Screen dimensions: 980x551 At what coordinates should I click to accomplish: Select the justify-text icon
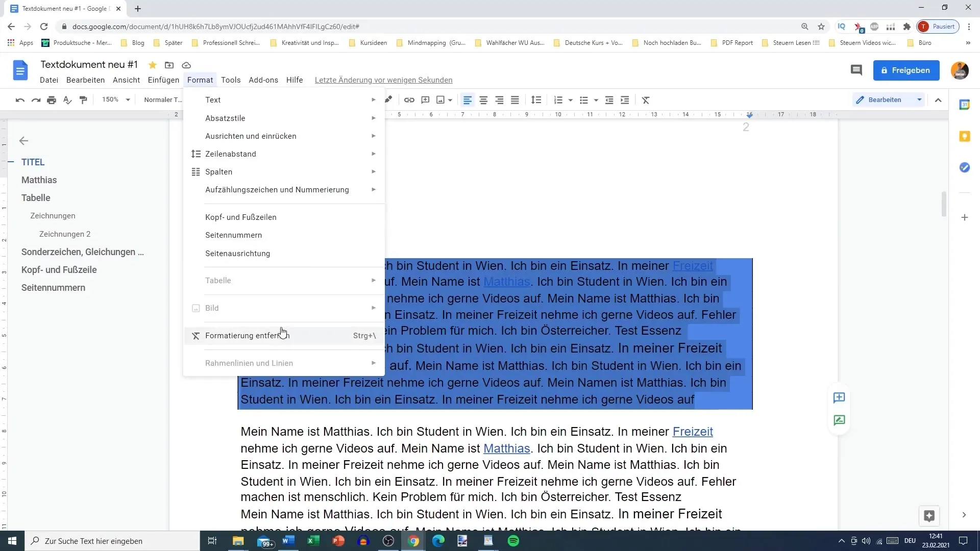pyautogui.click(x=516, y=99)
